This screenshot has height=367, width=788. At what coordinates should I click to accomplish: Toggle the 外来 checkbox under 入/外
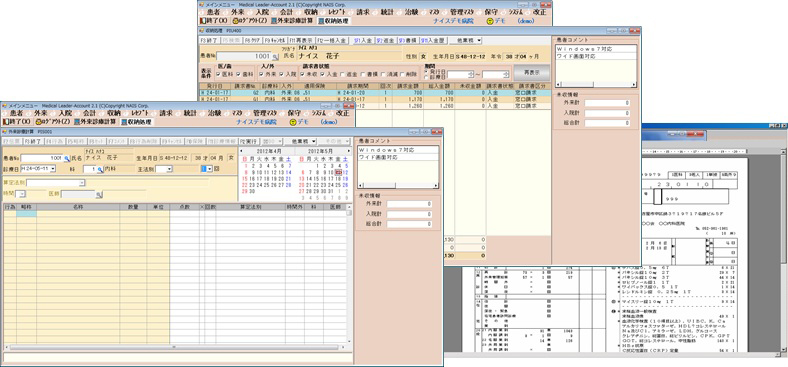tap(262, 74)
